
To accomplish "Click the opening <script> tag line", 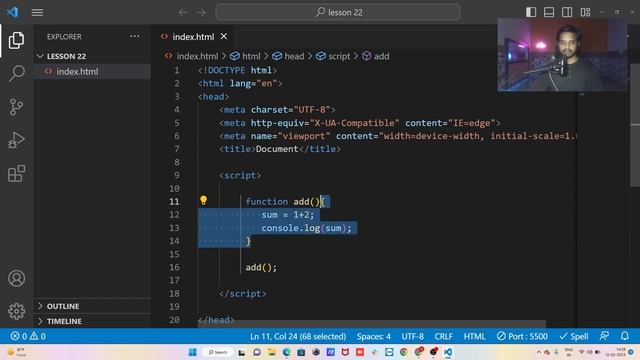I will click(x=240, y=176).
